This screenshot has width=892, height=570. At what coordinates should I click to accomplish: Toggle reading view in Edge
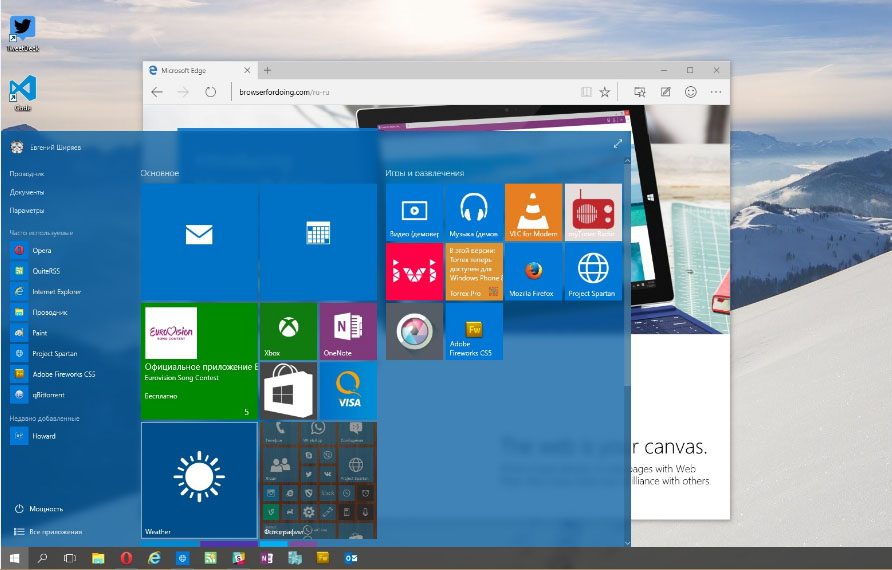(586, 92)
